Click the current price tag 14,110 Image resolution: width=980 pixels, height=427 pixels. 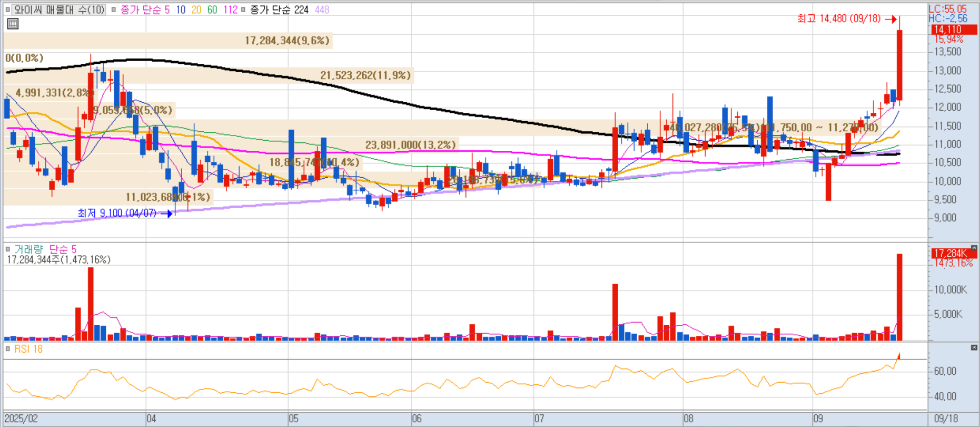pos(954,30)
